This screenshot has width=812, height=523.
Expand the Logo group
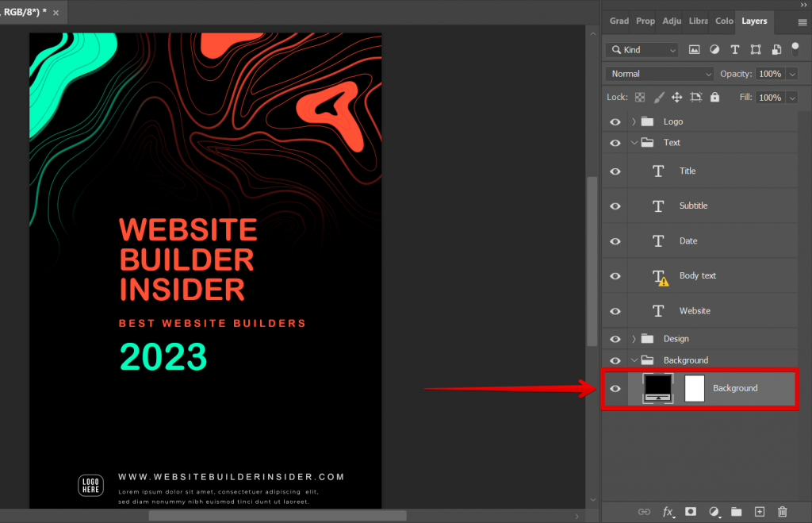coord(633,121)
